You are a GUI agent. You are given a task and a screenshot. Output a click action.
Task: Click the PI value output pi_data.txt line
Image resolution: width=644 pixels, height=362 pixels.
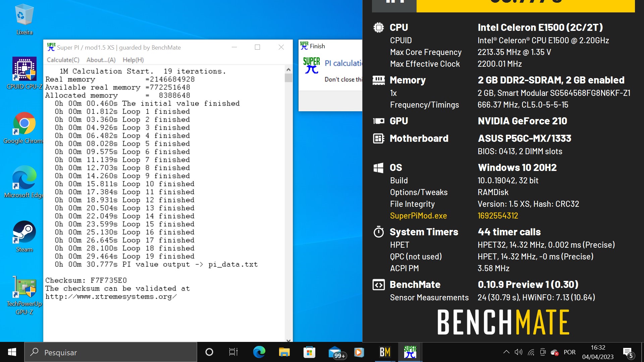click(x=156, y=264)
